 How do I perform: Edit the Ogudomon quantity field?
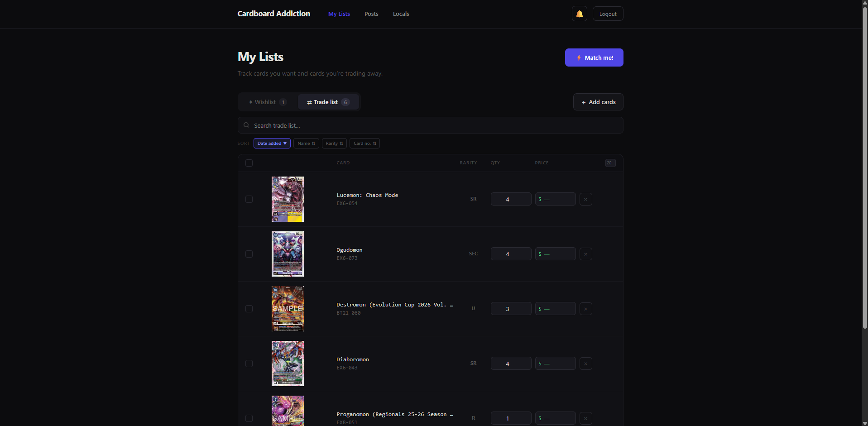[511, 254]
